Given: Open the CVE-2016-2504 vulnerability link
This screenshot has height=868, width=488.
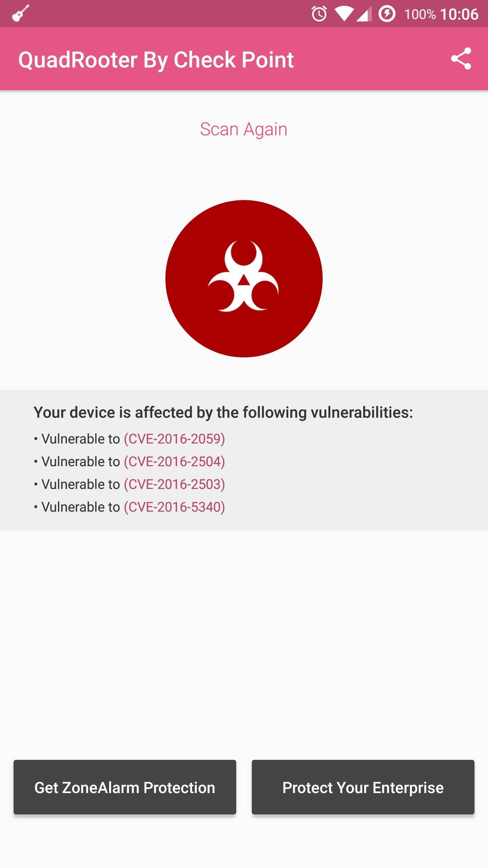Looking at the screenshot, I should pos(175,461).
